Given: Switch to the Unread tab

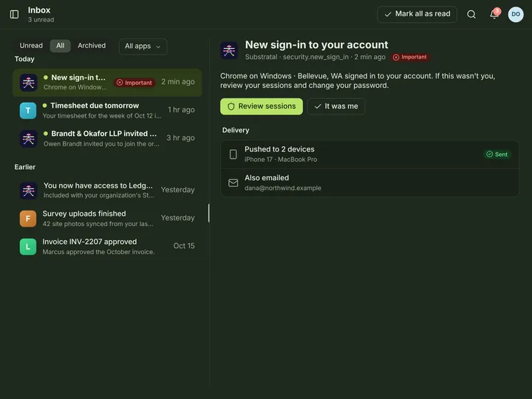Looking at the screenshot, I should (x=31, y=46).
